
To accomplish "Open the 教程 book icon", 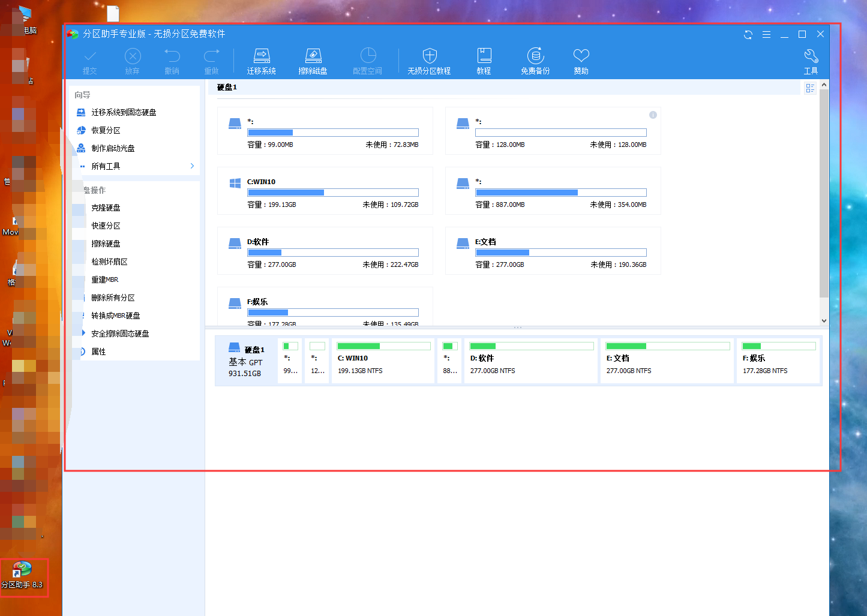I will coord(484,61).
